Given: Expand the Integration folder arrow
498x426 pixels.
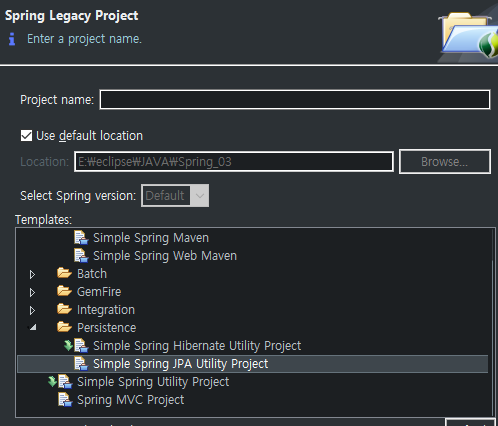Looking at the screenshot, I should point(32,310).
